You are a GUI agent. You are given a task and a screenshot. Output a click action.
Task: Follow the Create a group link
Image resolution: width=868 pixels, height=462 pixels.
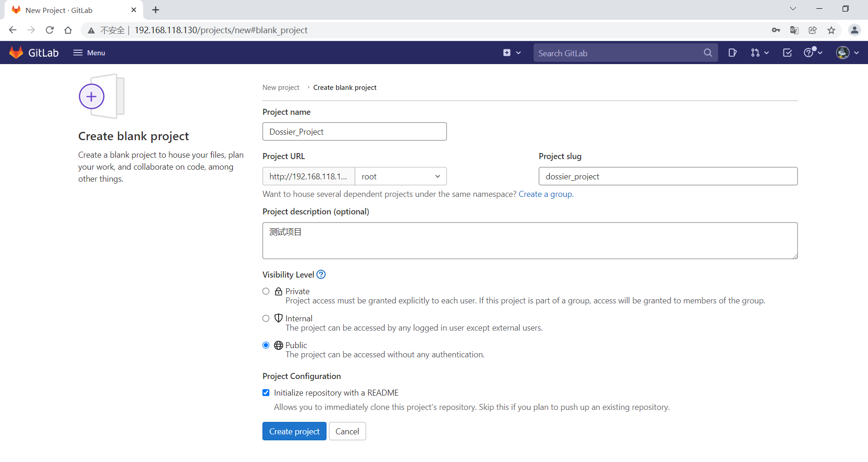(545, 194)
